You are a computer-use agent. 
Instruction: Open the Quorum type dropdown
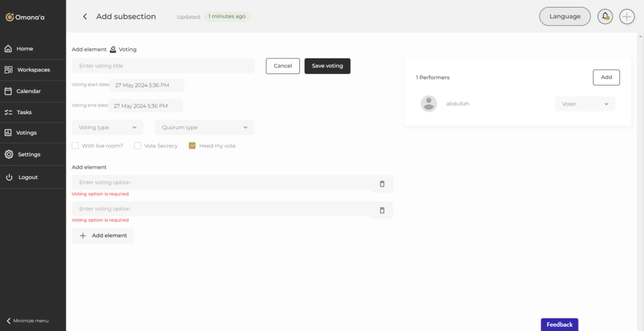coord(204,128)
